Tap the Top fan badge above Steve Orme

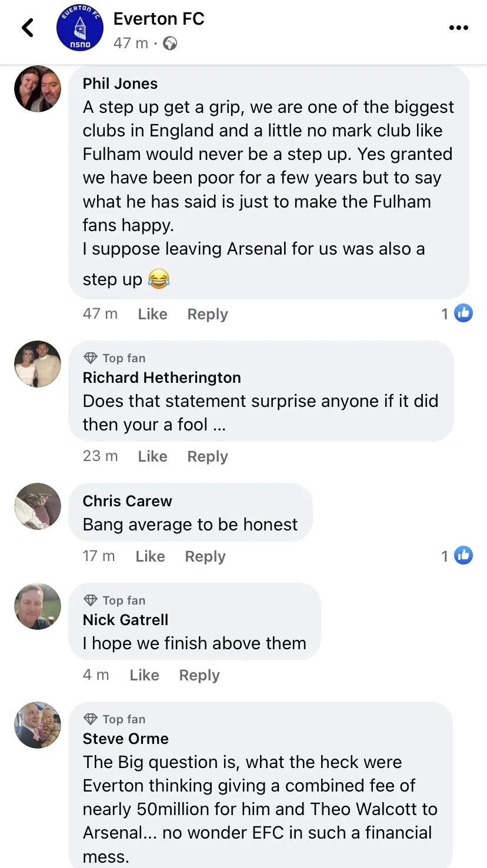(x=115, y=719)
